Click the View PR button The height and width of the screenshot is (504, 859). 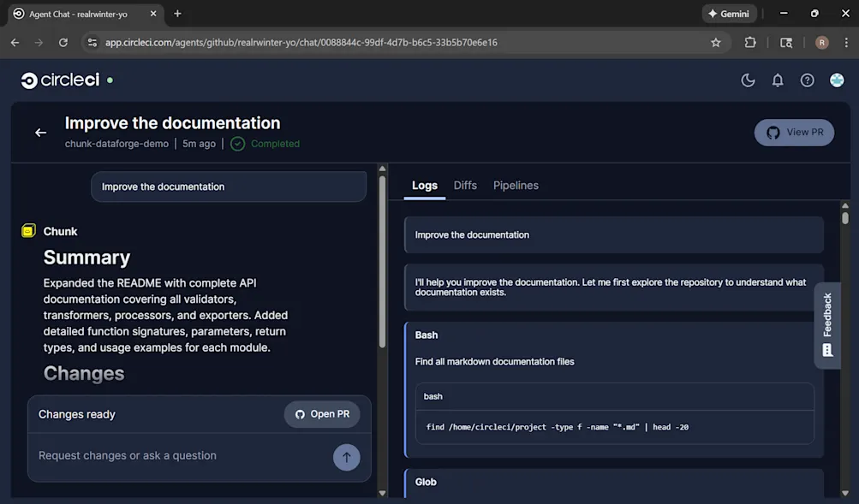[794, 133]
